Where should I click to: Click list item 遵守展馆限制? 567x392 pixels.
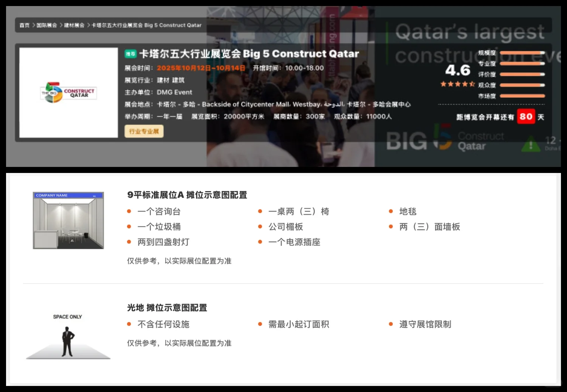(425, 324)
